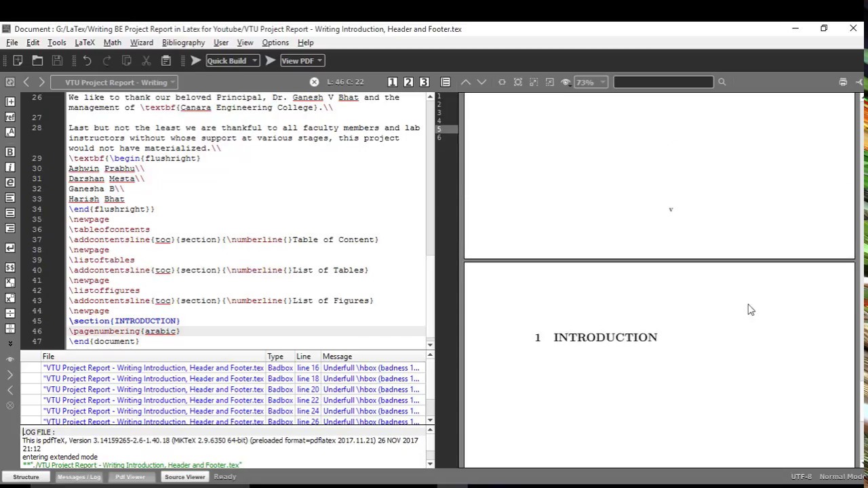Insert subscript from sidebar

(x=10, y=283)
